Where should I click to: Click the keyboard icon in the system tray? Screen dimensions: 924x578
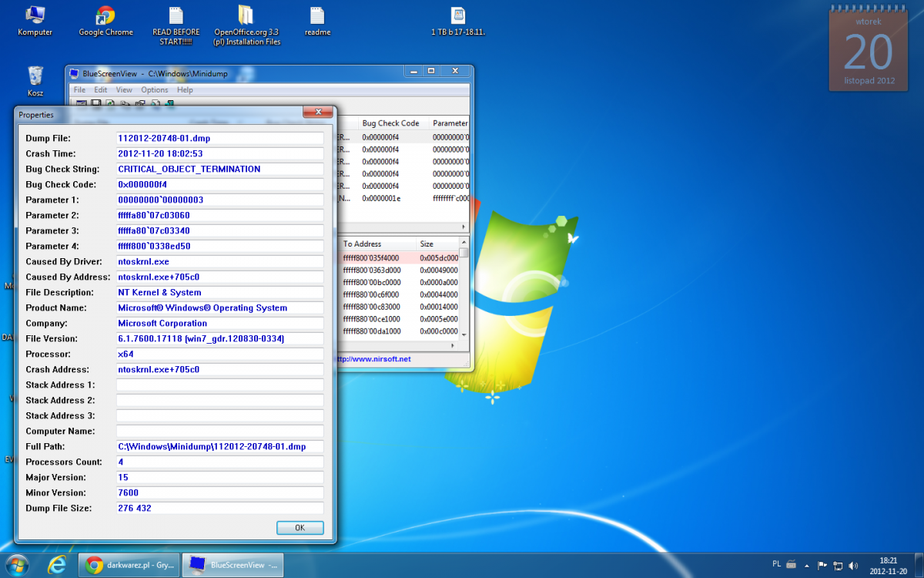coord(791,565)
